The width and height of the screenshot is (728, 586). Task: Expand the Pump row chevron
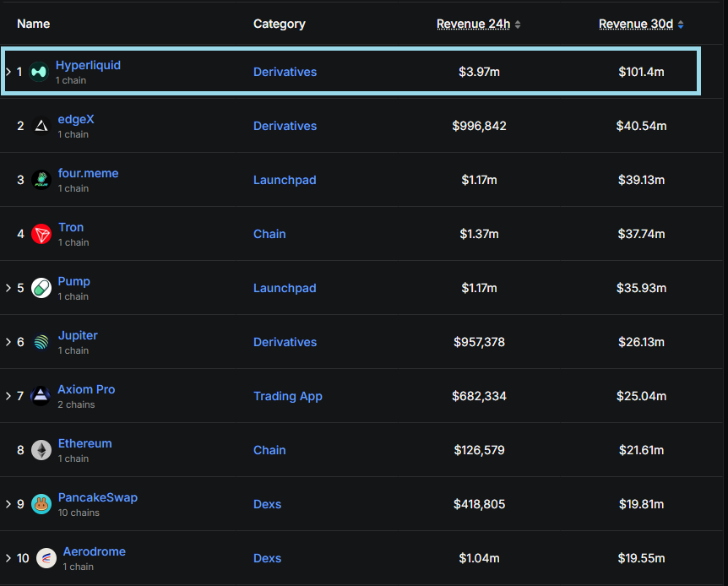(8, 288)
